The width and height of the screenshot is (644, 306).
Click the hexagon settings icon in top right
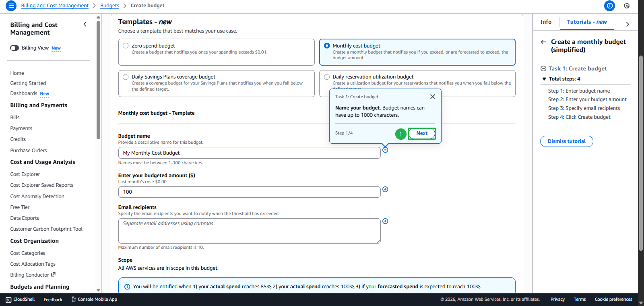627,6
